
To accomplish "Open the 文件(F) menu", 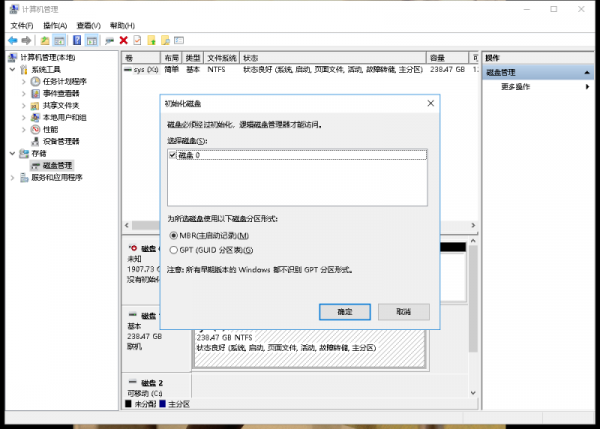I will tap(22, 25).
